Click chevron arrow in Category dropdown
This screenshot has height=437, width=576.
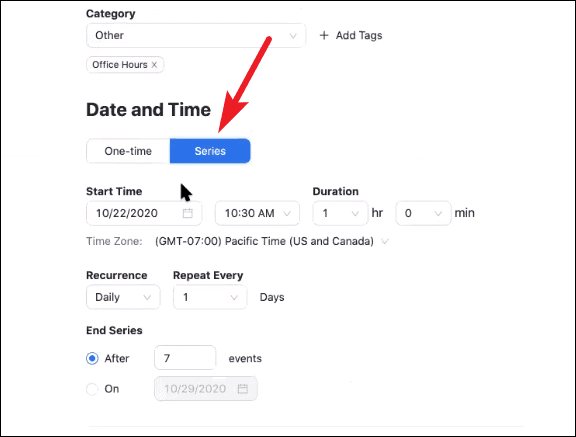coord(293,36)
